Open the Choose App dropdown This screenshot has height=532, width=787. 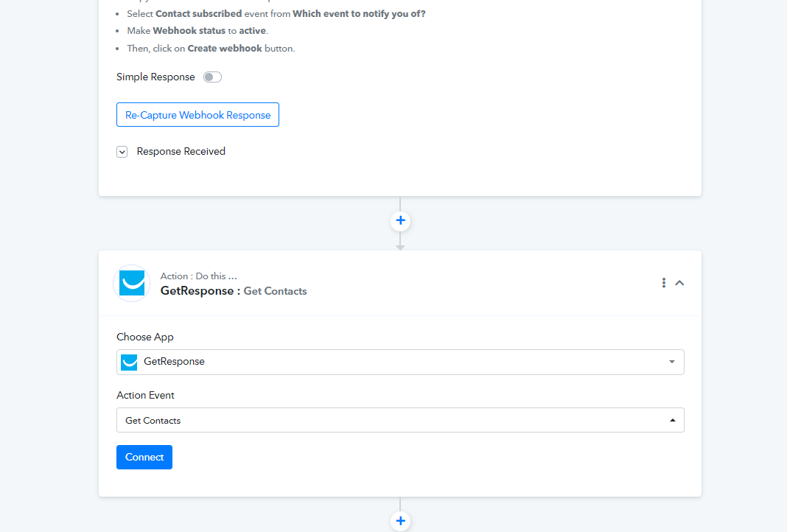point(400,362)
